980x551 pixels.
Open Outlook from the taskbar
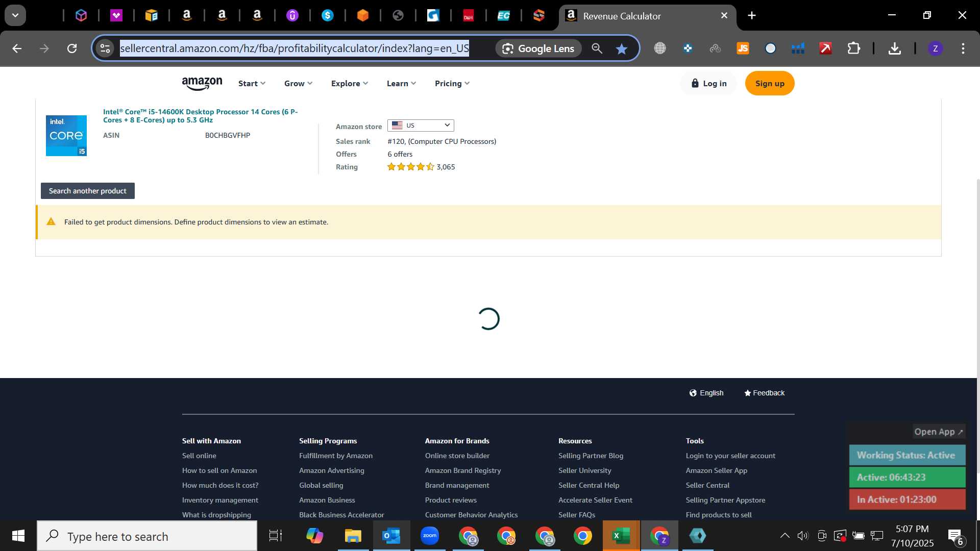[x=391, y=536]
